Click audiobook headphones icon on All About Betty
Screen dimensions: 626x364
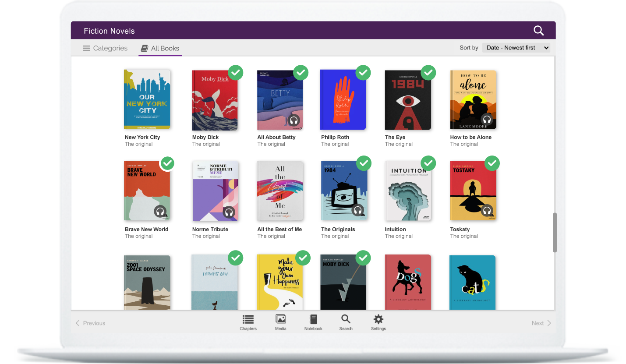tap(294, 120)
